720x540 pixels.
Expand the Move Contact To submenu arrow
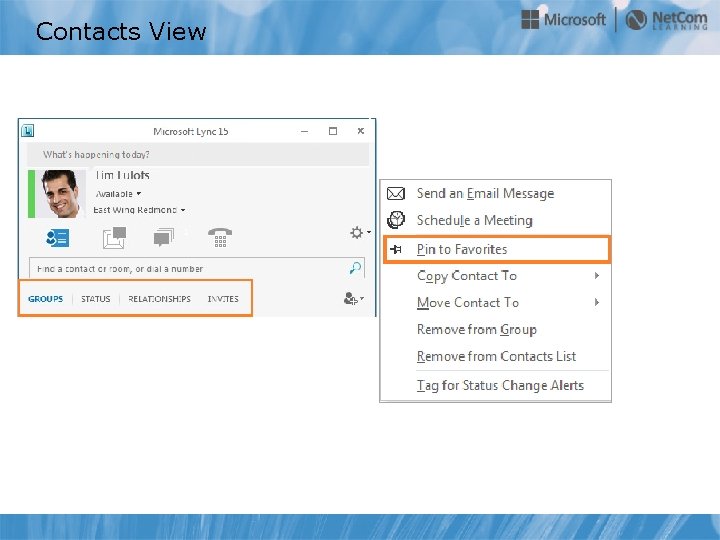point(596,302)
